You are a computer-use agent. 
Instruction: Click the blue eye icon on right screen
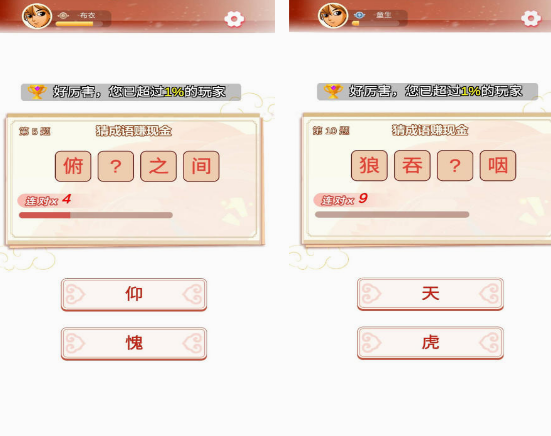(359, 15)
